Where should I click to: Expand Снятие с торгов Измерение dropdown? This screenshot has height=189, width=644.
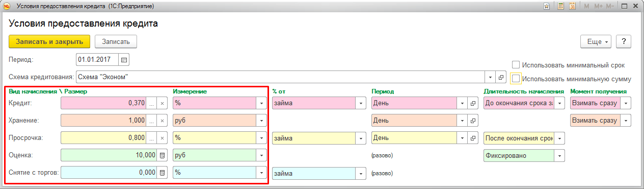coord(262,173)
